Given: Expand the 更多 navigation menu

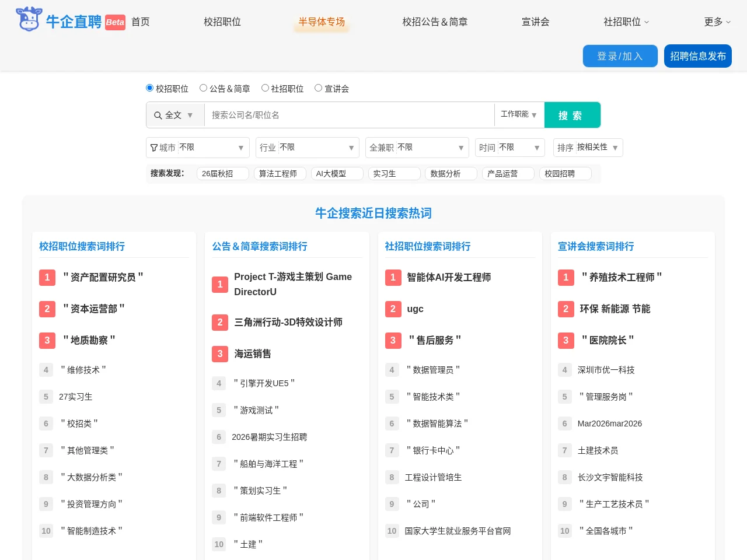Looking at the screenshot, I should [x=717, y=22].
